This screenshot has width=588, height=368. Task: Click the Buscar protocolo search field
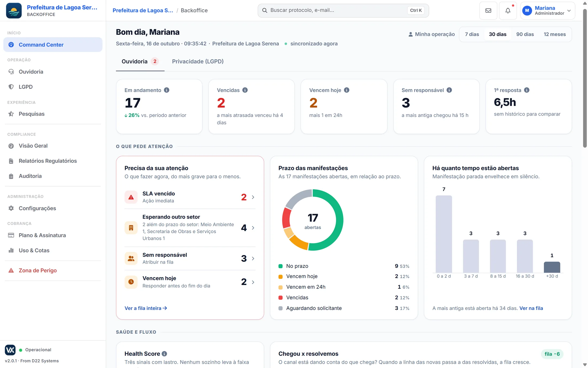pyautogui.click(x=343, y=10)
